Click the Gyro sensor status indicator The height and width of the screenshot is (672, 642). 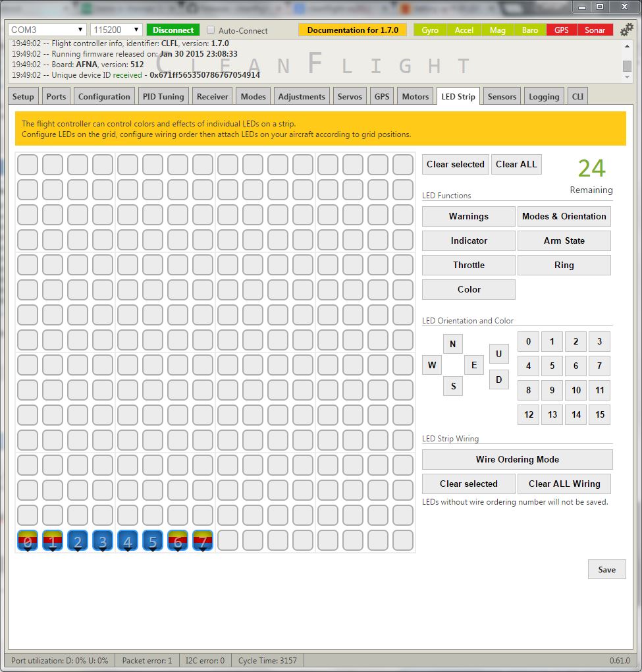(430, 30)
